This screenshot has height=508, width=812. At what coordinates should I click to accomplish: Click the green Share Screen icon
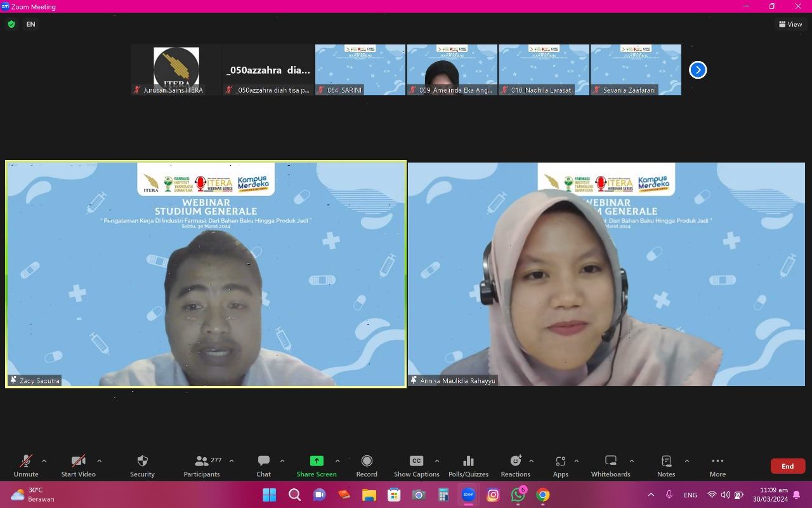[x=317, y=461]
